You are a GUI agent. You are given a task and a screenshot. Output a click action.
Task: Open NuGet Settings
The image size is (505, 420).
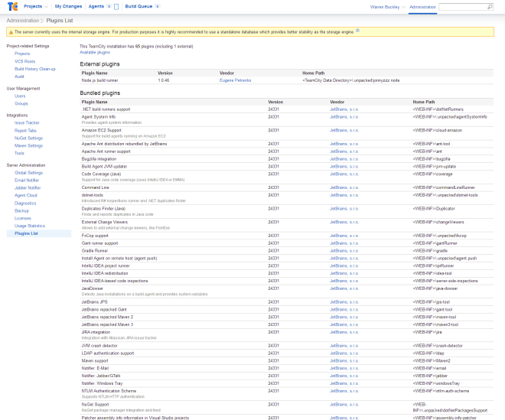pos(28,138)
